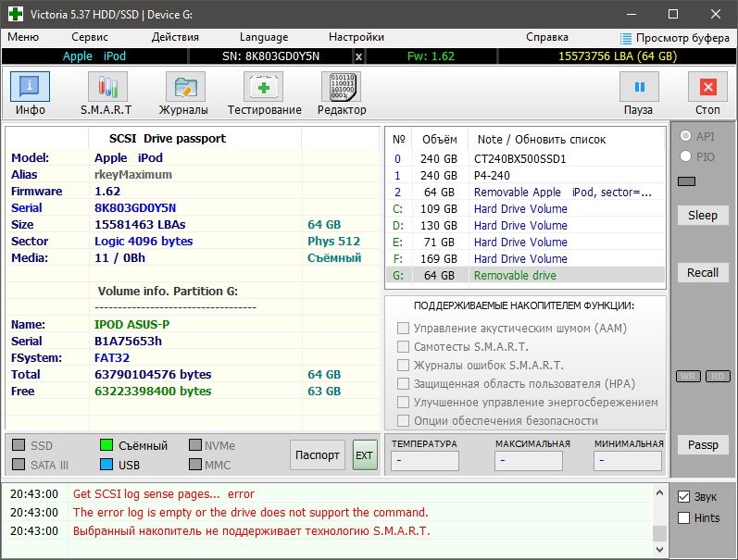Click Note / Обновить список header
Image resolution: width=738 pixels, height=560 pixels.
click(542, 139)
